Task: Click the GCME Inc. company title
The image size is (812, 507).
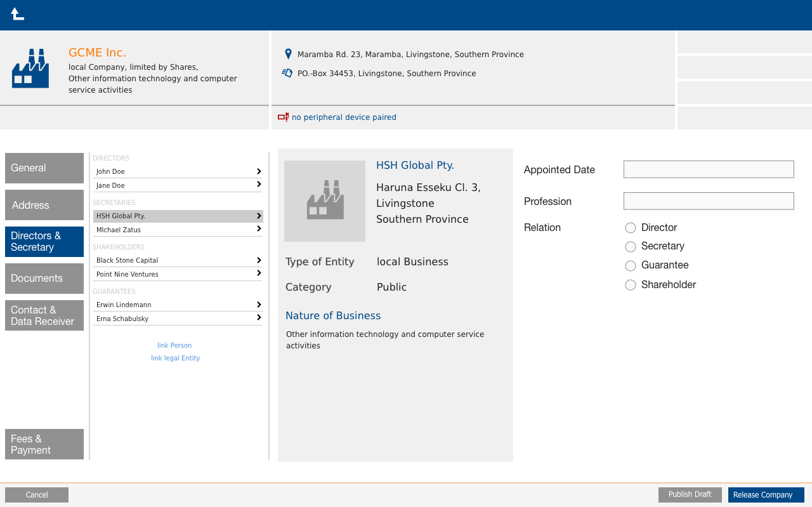Action: click(x=97, y=53)
